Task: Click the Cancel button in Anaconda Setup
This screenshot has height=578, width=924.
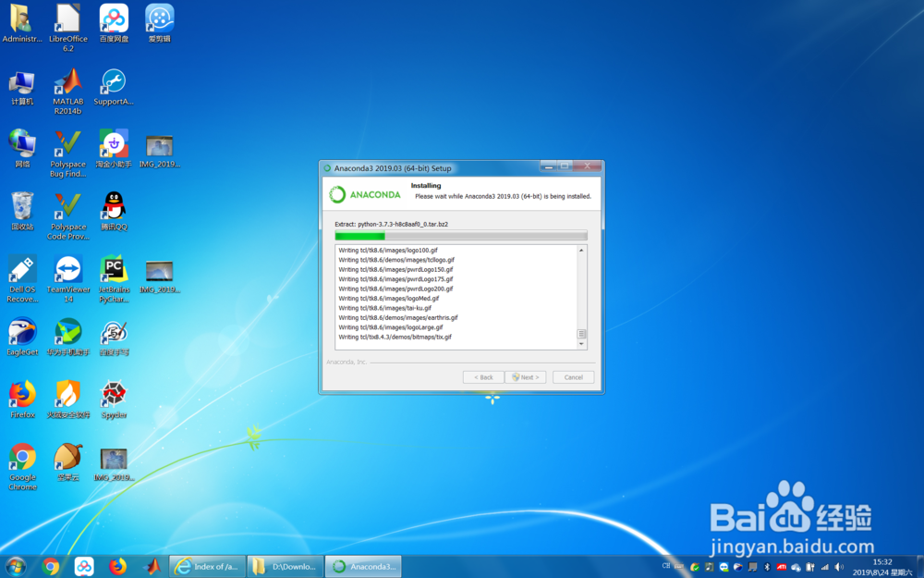Action: (x=574, y=377)
